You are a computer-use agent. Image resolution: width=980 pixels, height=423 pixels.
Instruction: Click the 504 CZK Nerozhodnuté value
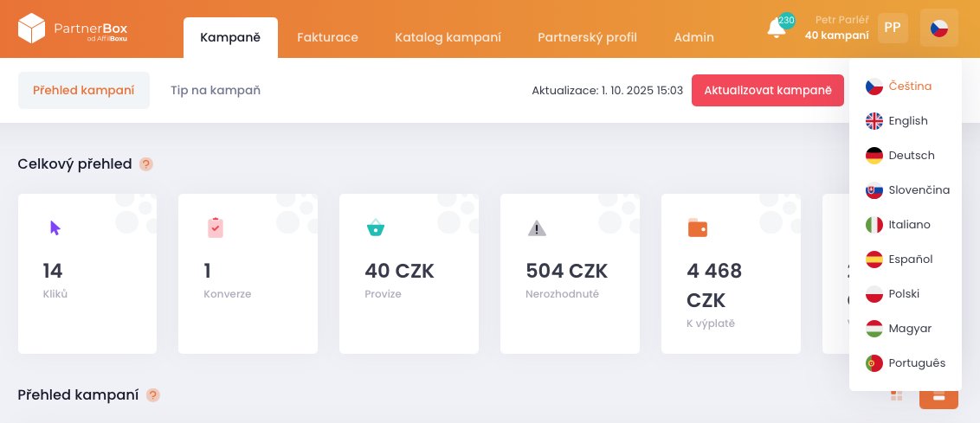(567, 271)
